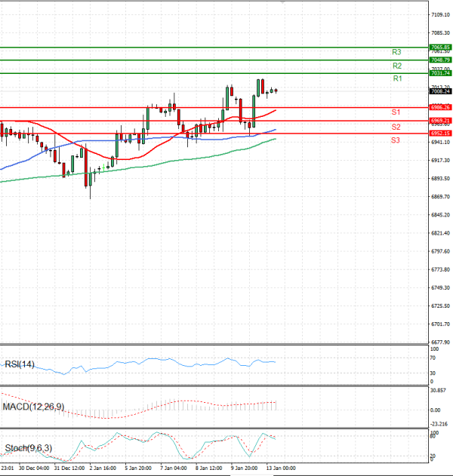Viewport: 453px width, 476px height.
Task: Select the 7048.79 green price tag
Action: pyautogui.click(x=440, y=60)
